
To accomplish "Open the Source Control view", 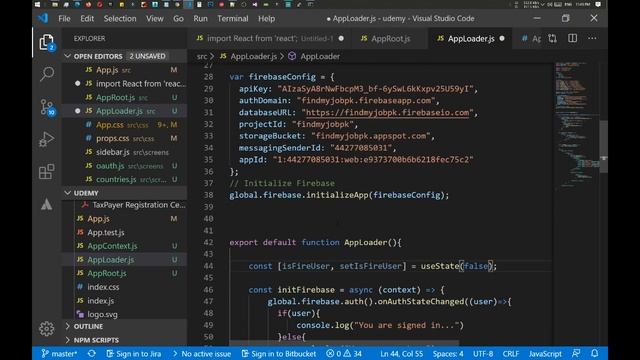I will click(47, 107).
